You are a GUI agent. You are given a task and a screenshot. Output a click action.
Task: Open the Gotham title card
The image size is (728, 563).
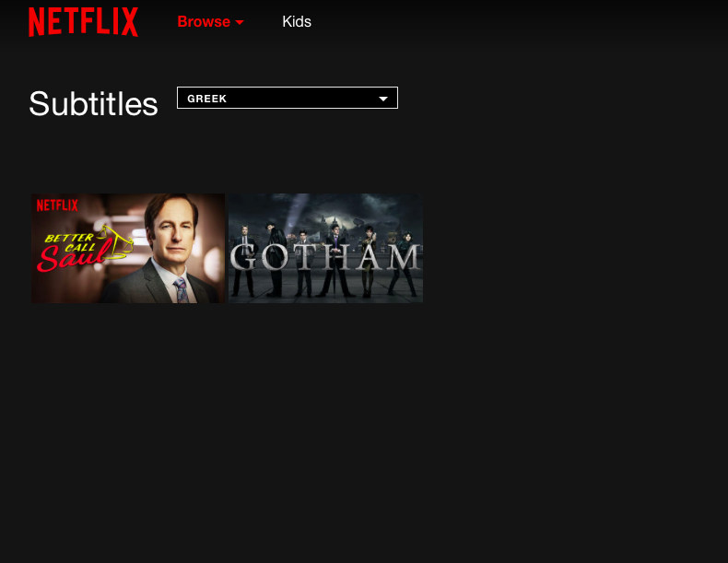click(325, 248)
